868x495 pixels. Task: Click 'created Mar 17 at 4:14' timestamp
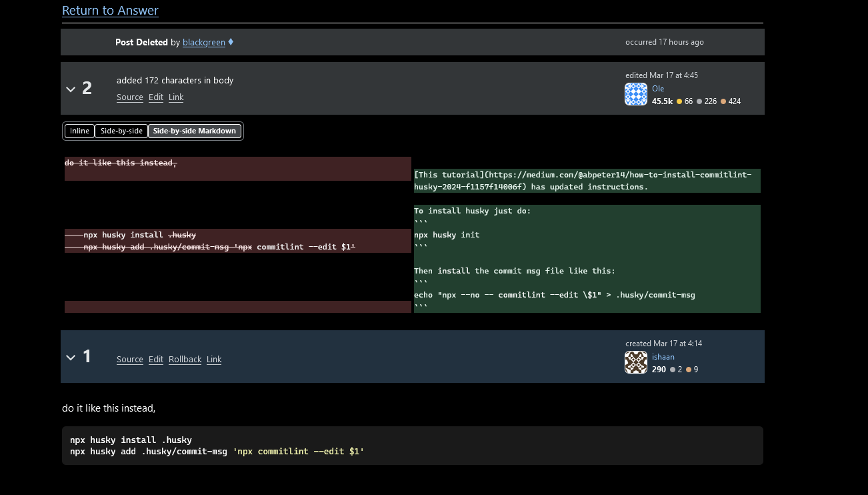coord(663,344)
